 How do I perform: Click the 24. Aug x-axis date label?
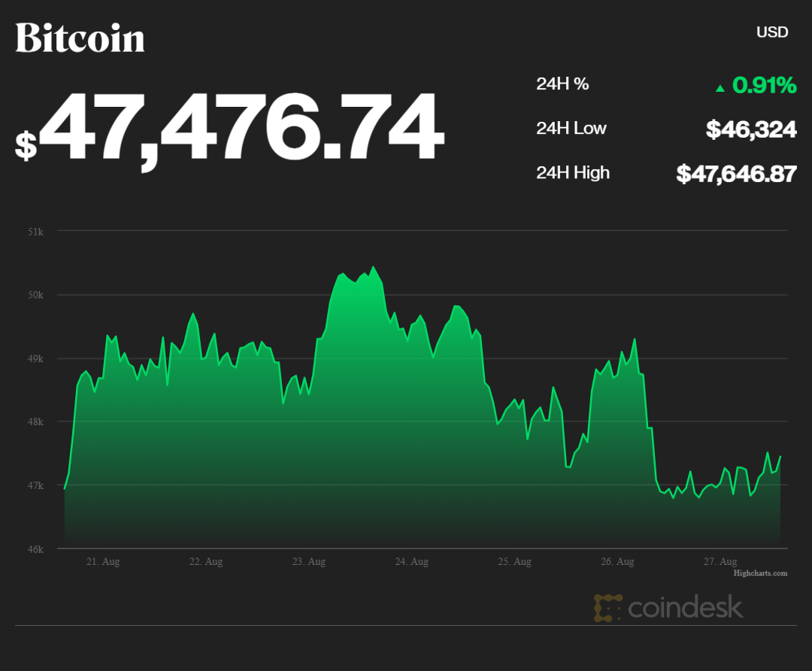point(411,562)
